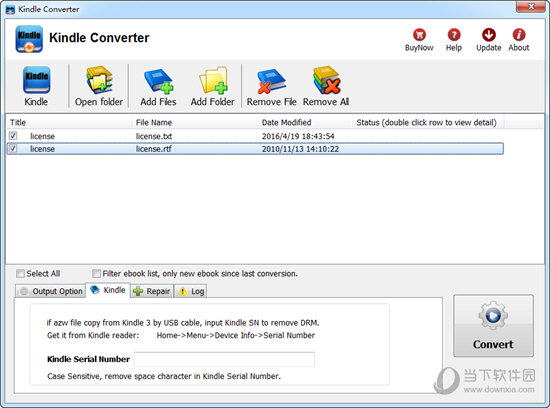Image resolution: width=550 pixels, height=408 pixels.
Task: Uncheck the license.txt row checkbox
Action: [x=13, y=135]
